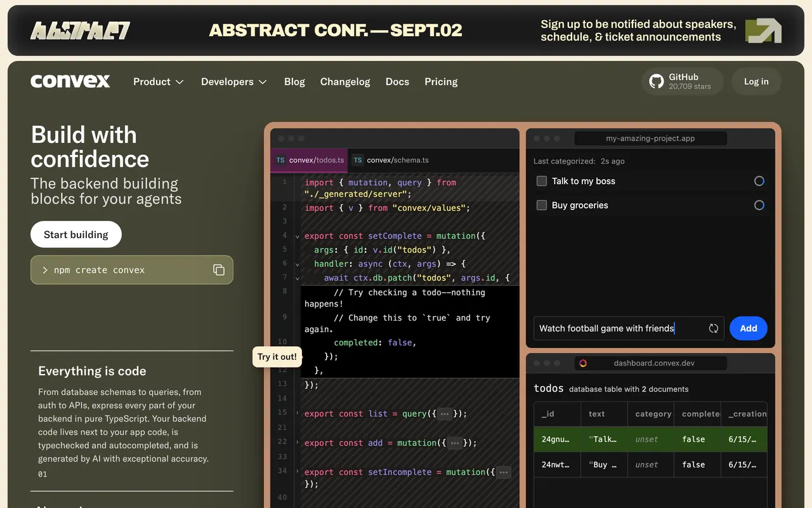The width and height of the screenshot is (812, 508).
Task: Collapse the fold arrow at line 7
Action: pyautogui.click(x=298, y=278)
